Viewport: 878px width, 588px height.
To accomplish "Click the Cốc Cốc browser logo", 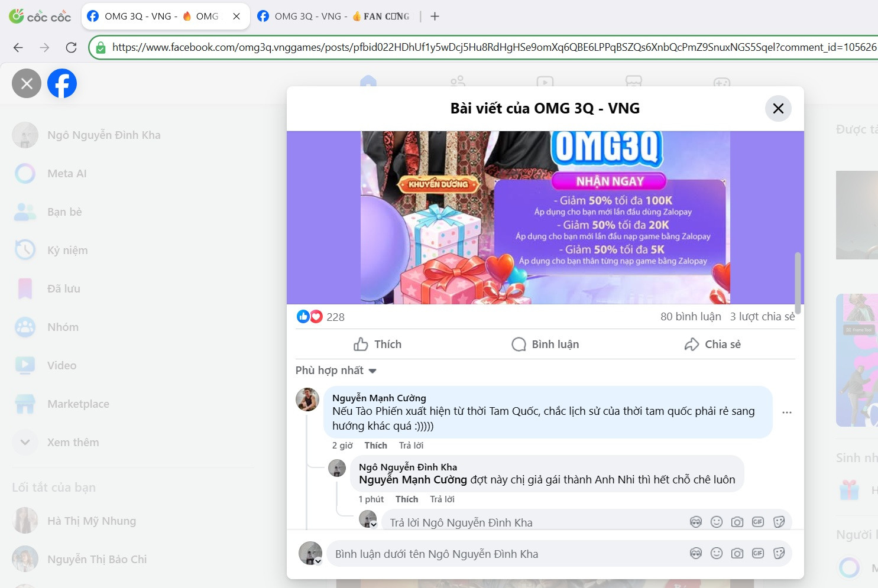I will coord(40,16).
